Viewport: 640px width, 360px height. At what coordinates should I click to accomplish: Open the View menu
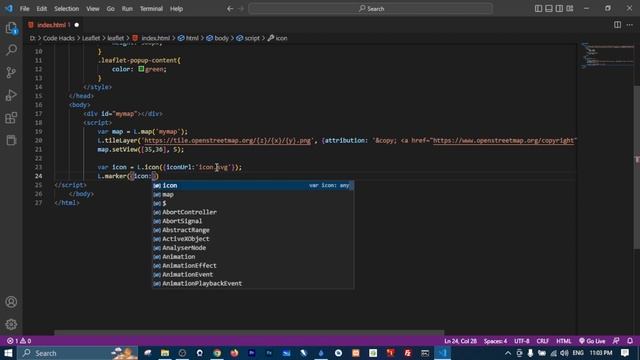click(93, 9)
